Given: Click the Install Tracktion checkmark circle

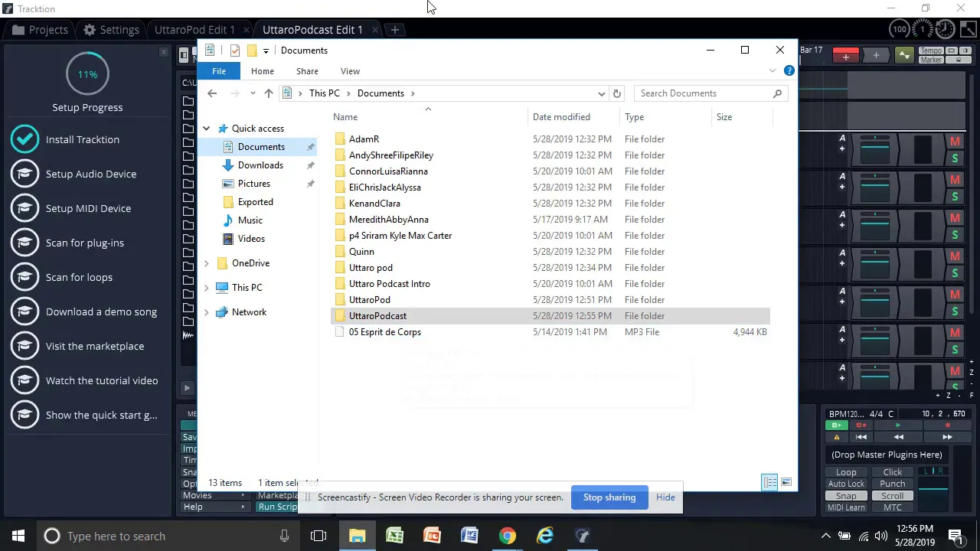Looking at the screenshot, I should [24, 139].
